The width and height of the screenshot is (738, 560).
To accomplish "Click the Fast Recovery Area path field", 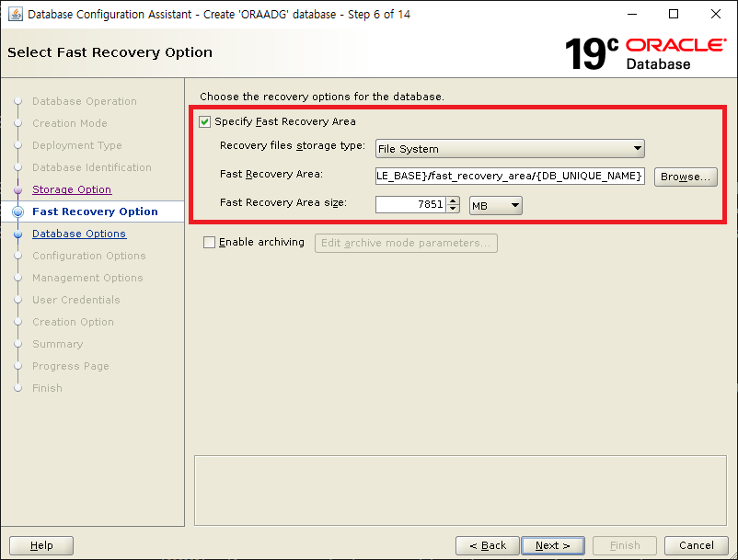I will (510, 176).
